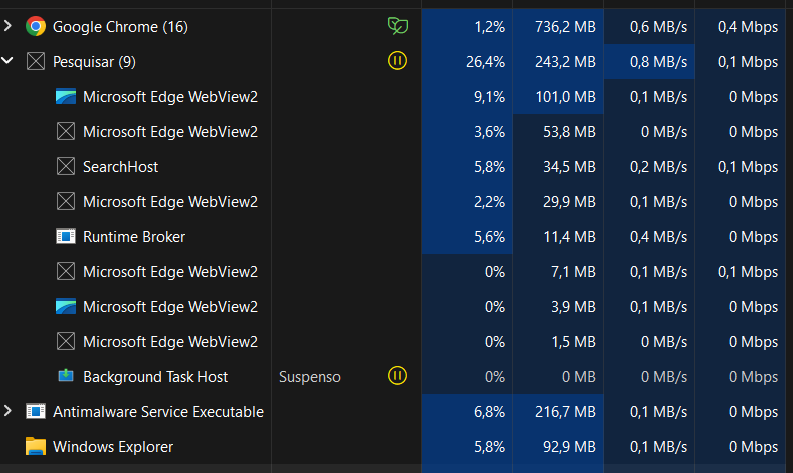This screenshot has height=473, width=793.
Task: Click the icon of the WebView2 process using 101,0 MB
Action: click(66, 96)
